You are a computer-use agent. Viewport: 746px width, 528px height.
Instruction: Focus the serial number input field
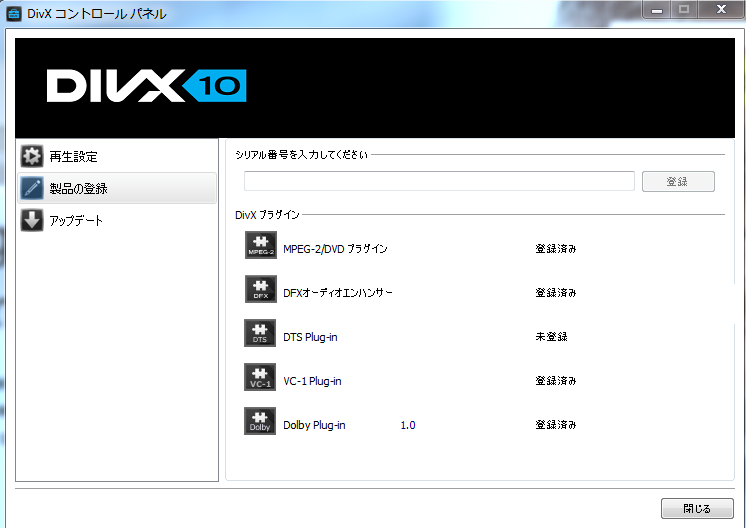point(439,181)
